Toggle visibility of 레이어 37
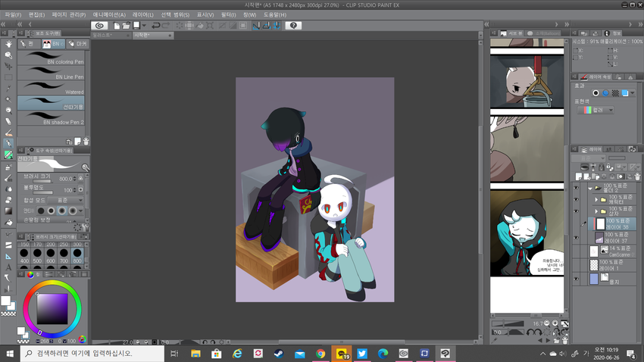The width and height of the screenshot is (644, 362). 576,237
